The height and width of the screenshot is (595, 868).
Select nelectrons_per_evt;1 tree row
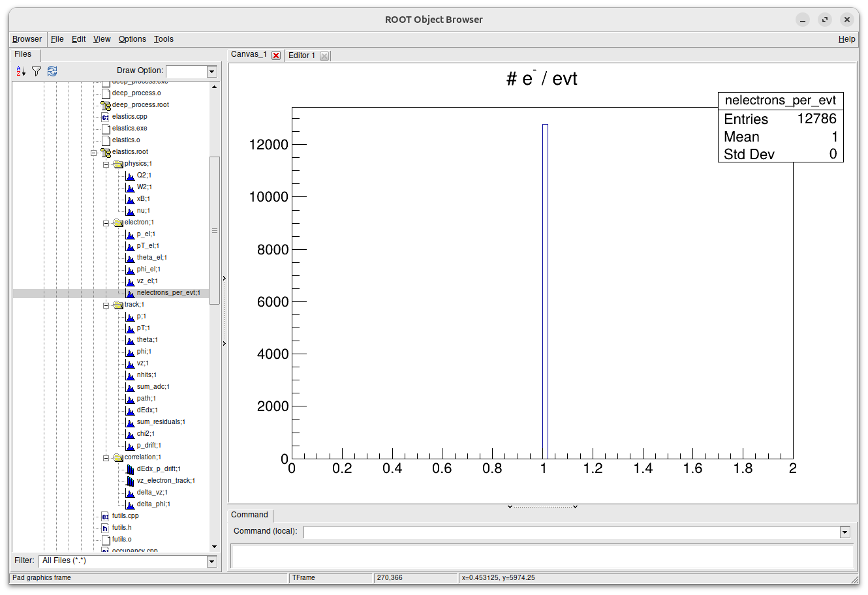(111, 293)
